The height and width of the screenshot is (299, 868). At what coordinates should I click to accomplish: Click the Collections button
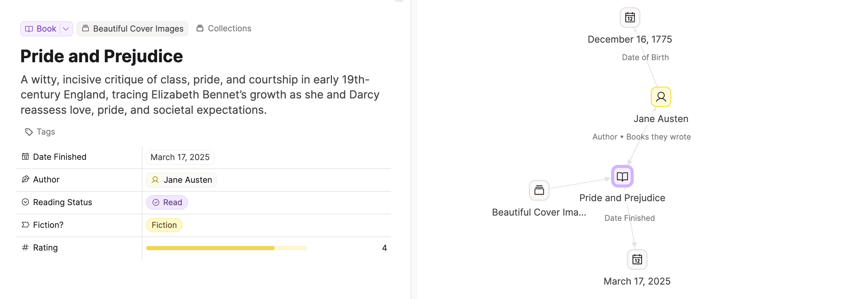(224, 29)
